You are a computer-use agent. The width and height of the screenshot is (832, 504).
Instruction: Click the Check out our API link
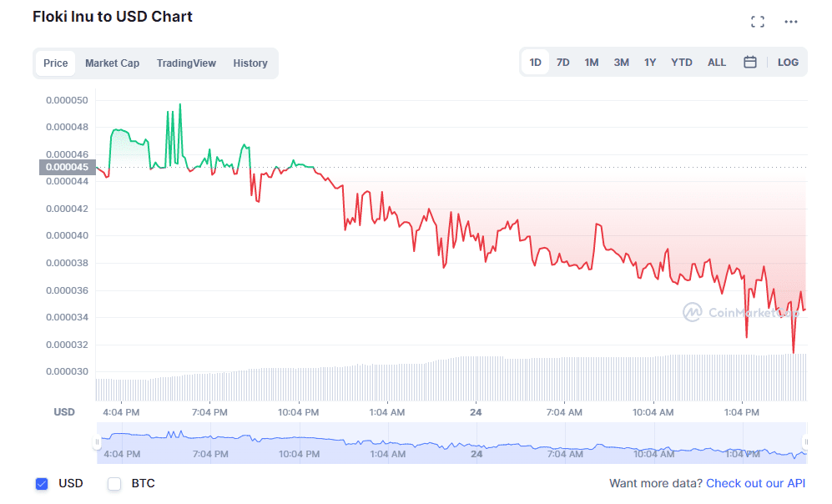coord(755,483)
